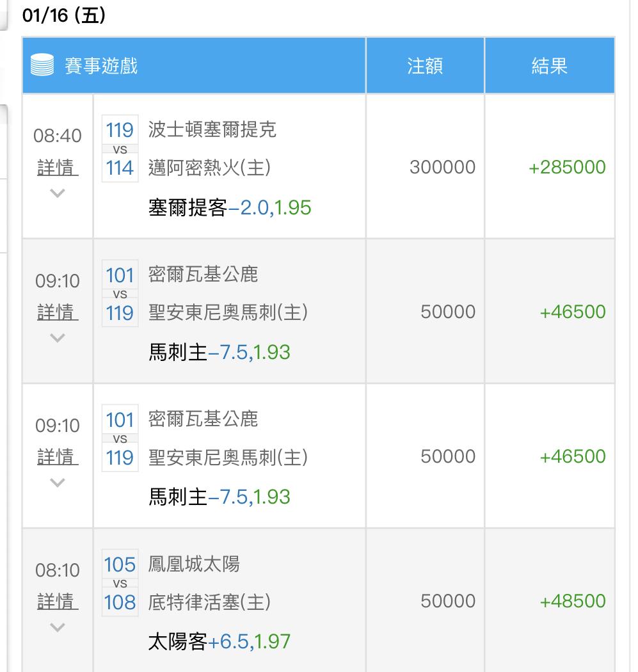Expand the chevron under the 08:10 詳情
The image size is (638, 672).
[58, 627]
